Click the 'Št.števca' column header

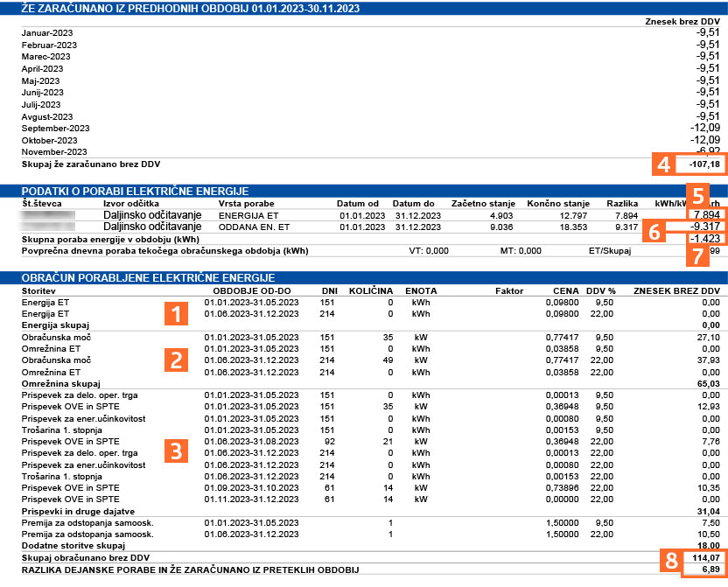42,203
